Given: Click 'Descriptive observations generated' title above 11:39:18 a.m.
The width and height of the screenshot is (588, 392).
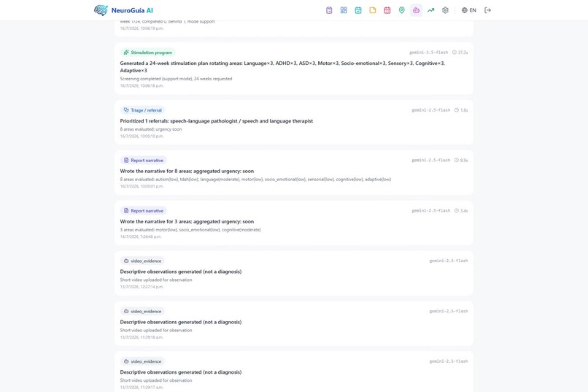Looking at the screenshot, I should pyautogui.click(x=181, y=322).
